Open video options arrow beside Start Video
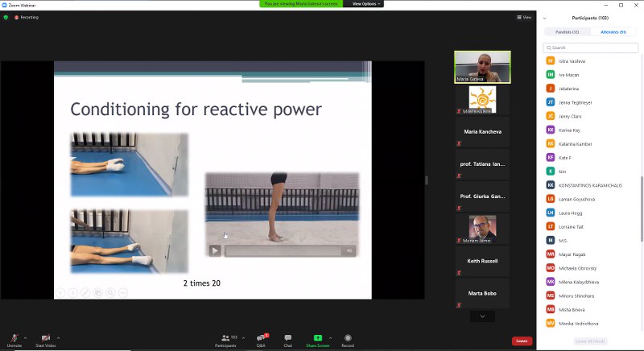This screenshot has width=644, height=351. pyautogui.click(x=58, y=338)
